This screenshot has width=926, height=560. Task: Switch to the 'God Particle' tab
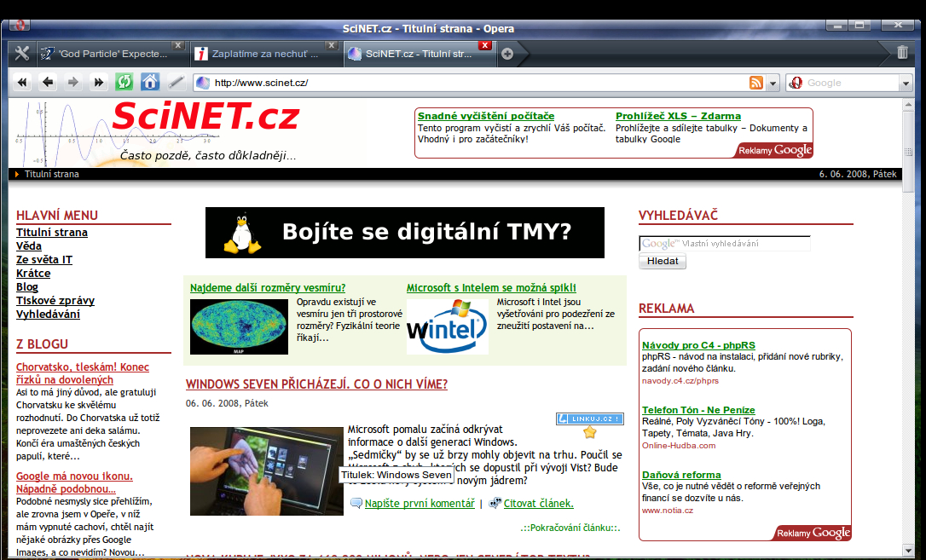coord(113,54)
